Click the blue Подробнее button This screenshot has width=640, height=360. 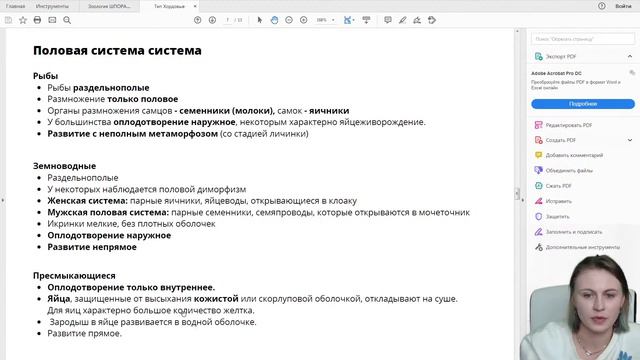coord(583,104)
